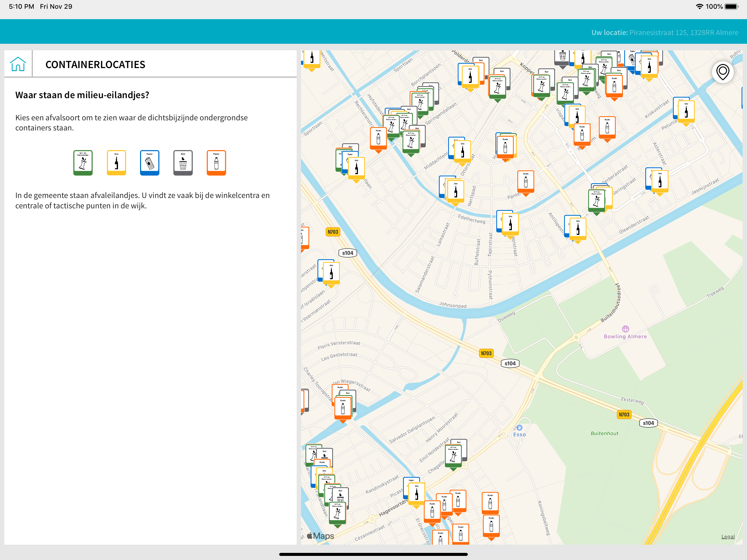The height and width of the screenshot is (560, 747).
Task: Tap the Containerlocaties page title
Action: point(95,65)
